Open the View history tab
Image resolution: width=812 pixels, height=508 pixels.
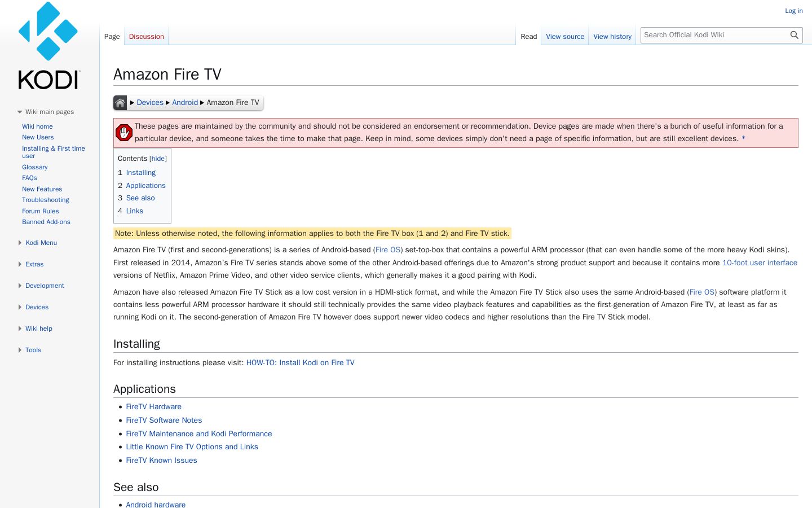[612, 37]
